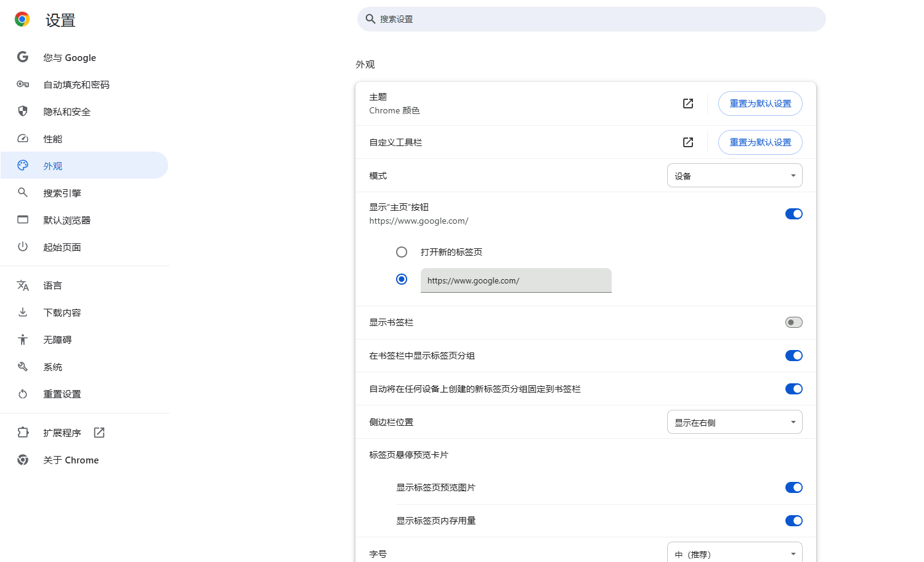
Task: Click the Chrome 颜色 subtitle text
Action: (394, 111)
